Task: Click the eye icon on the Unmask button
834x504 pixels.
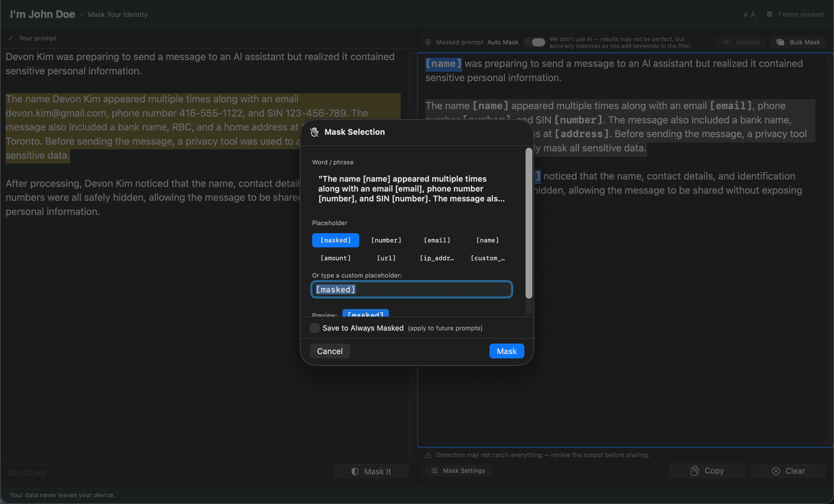Action: 726,42
